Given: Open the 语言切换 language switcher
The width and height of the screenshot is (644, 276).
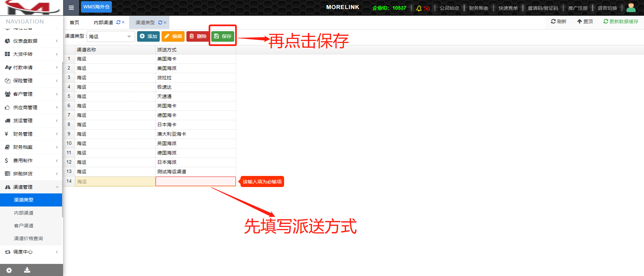Looking at the screenshot, I should (607, 8).
